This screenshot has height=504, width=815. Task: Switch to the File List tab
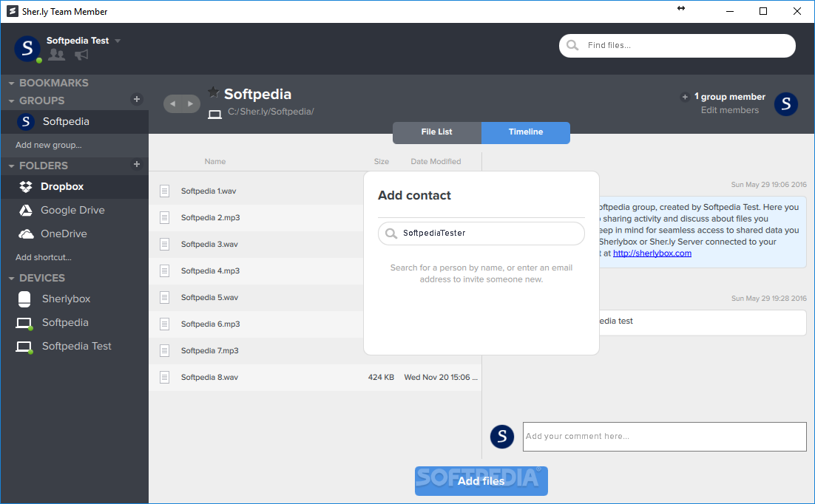coord(436,132)
